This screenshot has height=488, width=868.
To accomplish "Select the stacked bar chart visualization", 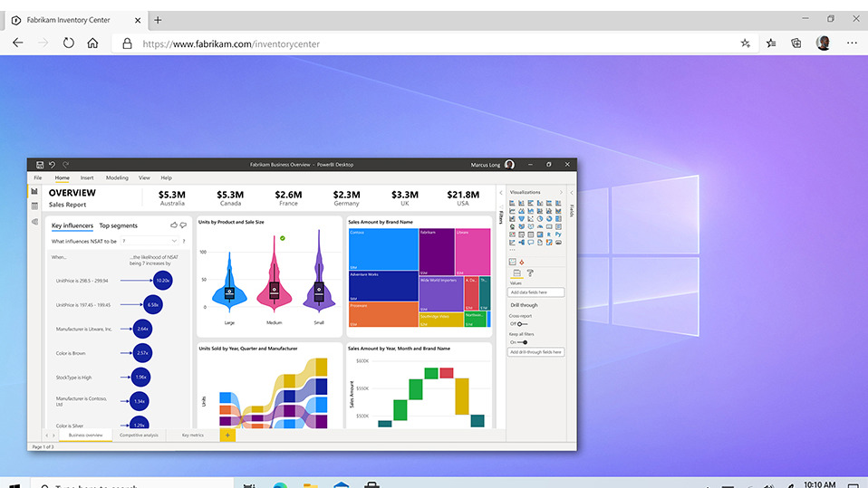I will pos(512,203).
